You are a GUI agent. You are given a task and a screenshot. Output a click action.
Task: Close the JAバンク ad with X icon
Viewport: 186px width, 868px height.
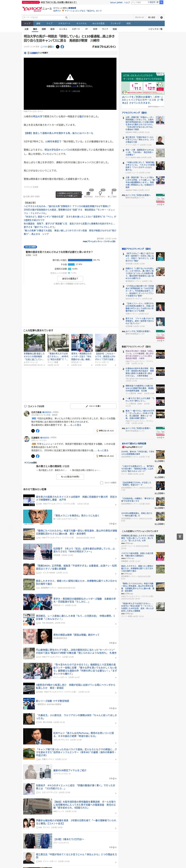point(163,73)
